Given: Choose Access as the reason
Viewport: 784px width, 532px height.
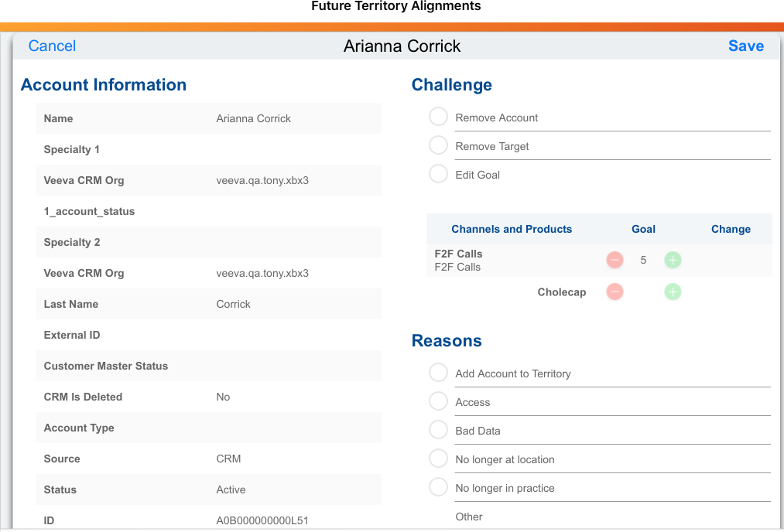Looking at the screenshot, I should click(x=439, y=402).
